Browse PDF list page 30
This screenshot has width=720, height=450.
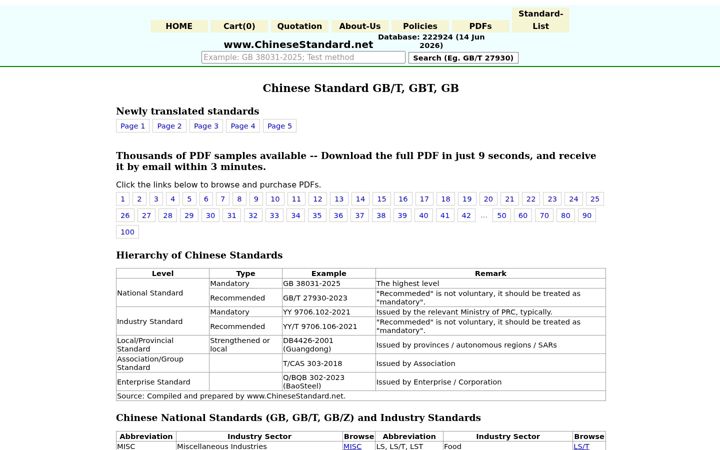click(x=210, y=215)
